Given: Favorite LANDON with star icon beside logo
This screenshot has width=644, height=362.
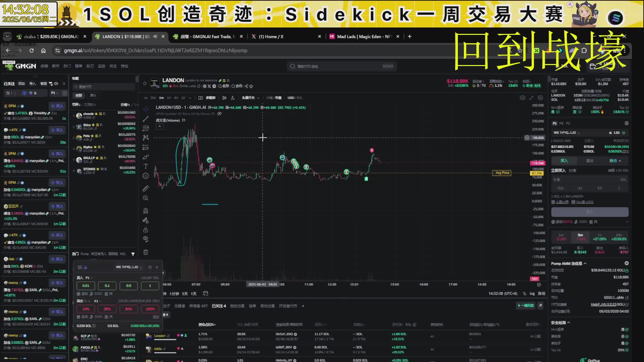Looking at the screenshot, I should pos(145,83).
